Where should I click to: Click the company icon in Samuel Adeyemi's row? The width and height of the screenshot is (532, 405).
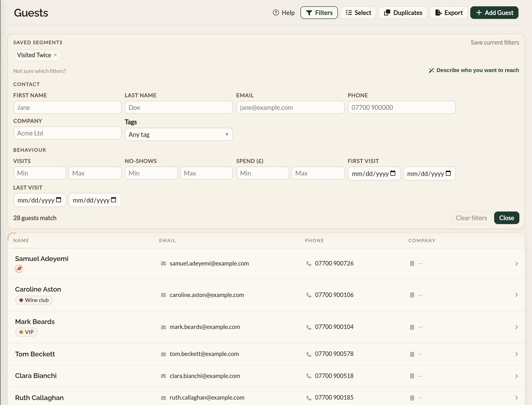tap(412, 263)
